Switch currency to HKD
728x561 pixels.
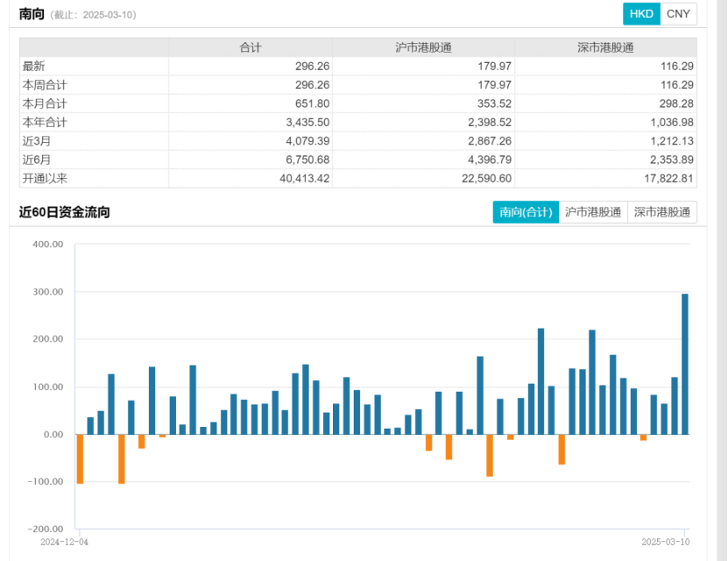coord(641,14)
